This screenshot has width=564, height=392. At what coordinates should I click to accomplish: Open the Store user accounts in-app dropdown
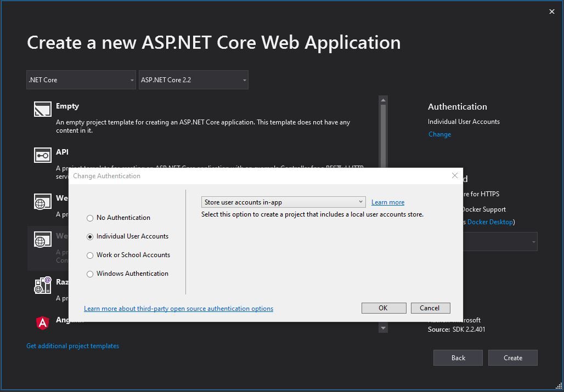[x=283, y=202]
